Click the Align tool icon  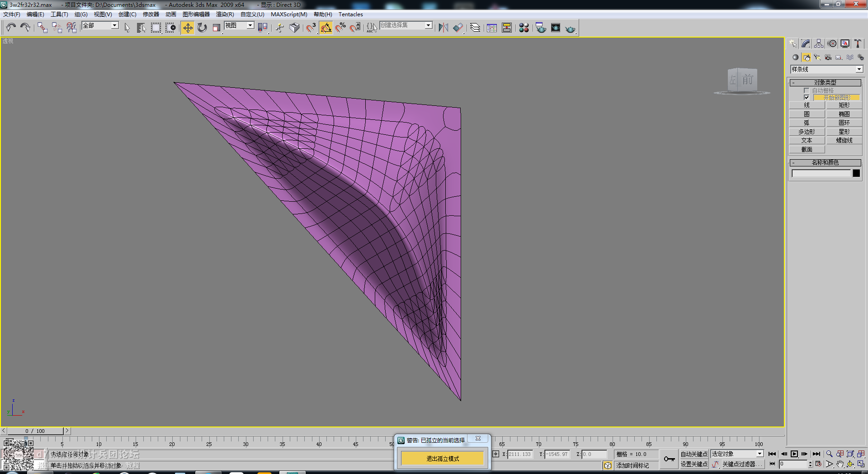[x=458, y=28]
